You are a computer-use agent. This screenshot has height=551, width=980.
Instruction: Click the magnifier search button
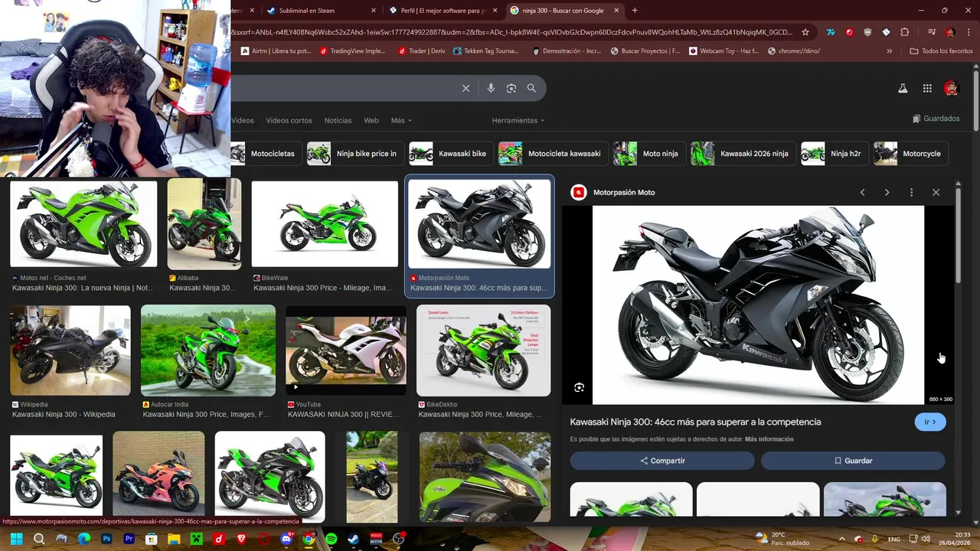[x=531, y=88]
